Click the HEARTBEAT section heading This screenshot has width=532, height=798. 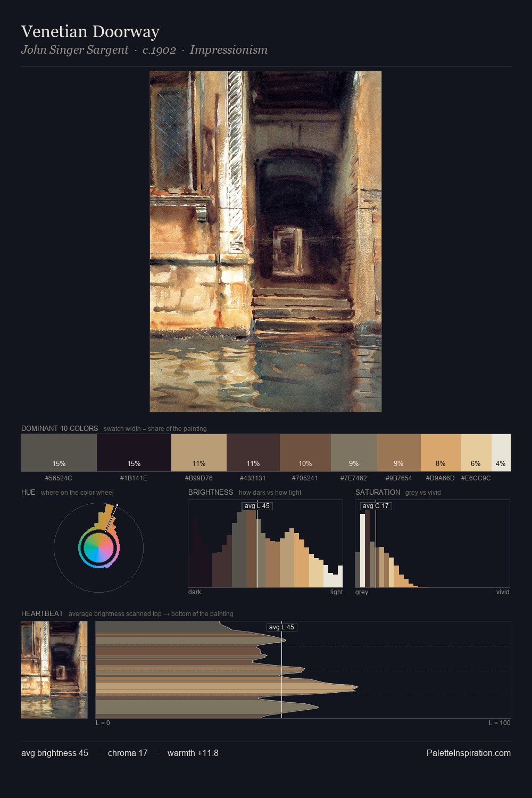(42, 613)
